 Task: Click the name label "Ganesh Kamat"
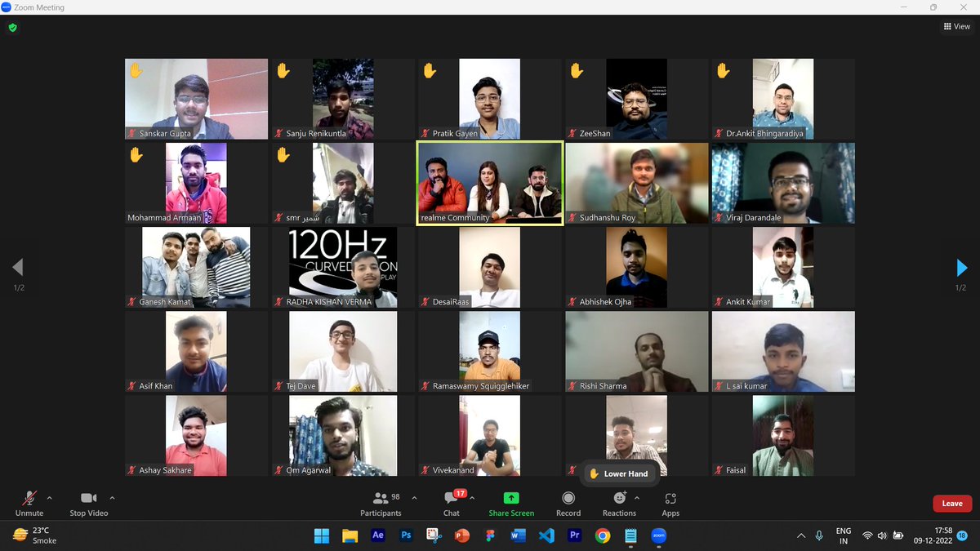163,302
